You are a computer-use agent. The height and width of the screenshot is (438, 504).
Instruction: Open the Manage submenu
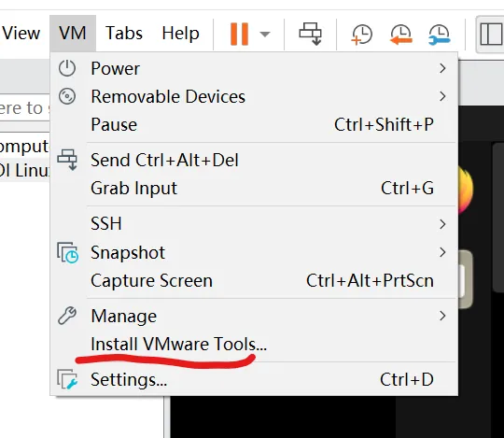point(254,316)
